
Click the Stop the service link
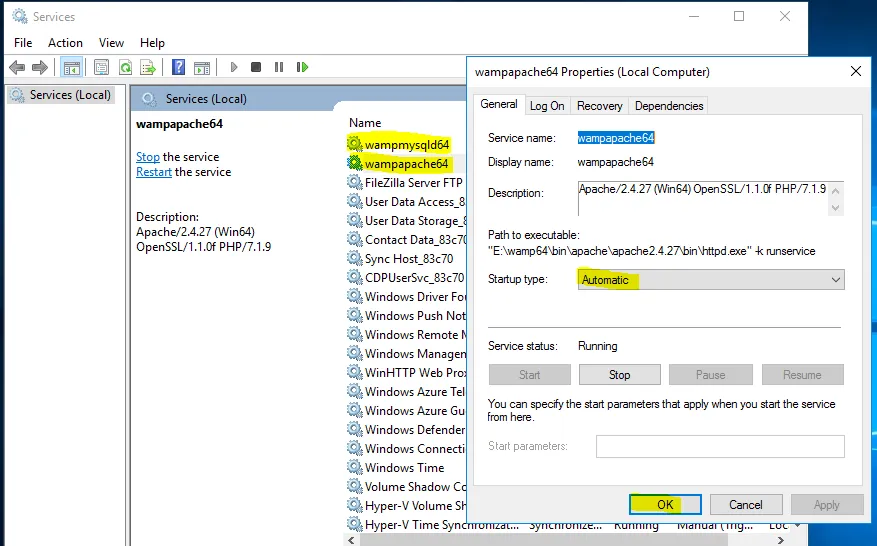click(x=148, y=157)
